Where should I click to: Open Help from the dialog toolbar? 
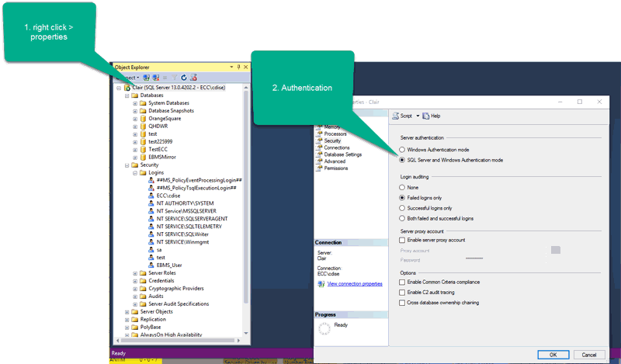click(x=431, y=116)
